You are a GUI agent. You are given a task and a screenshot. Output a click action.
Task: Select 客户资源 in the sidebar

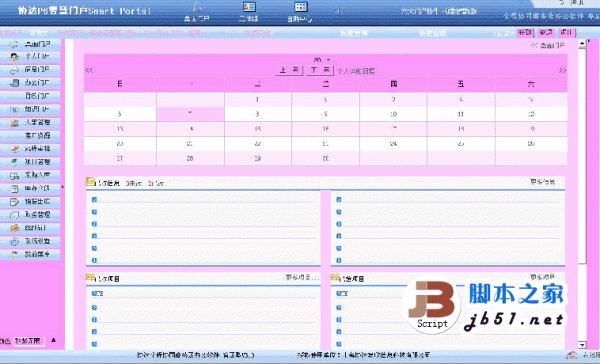coord(30,135)
